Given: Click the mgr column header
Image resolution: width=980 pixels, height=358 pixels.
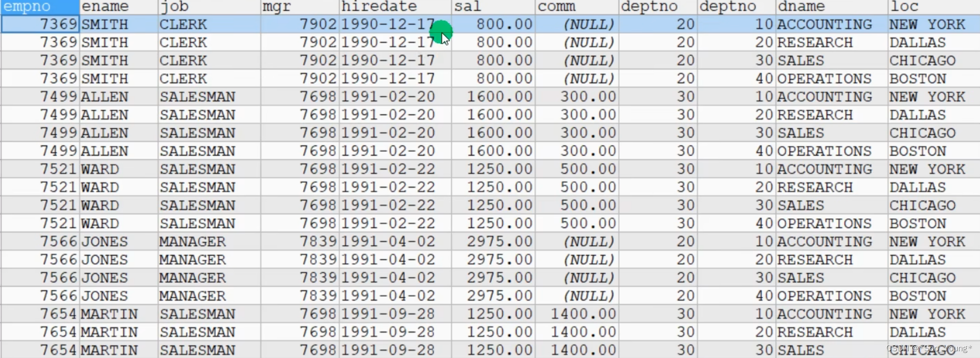Looking at the screenshot, I should 300,7.
